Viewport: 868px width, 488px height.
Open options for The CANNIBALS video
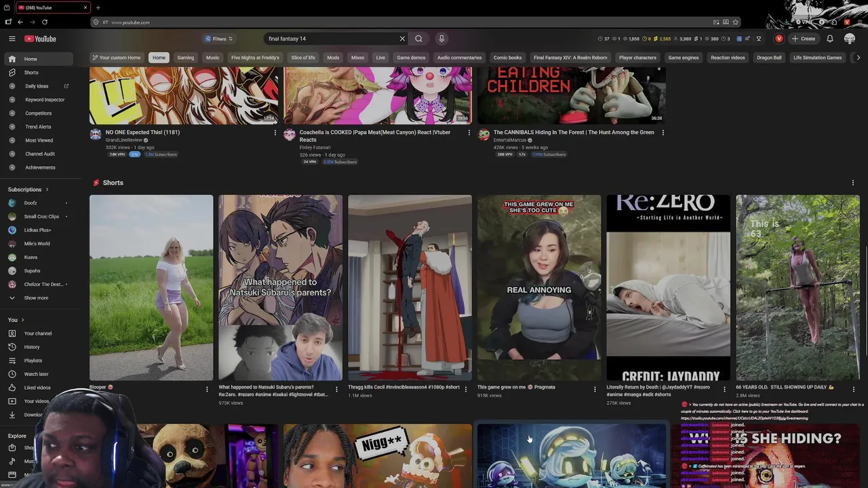point(663,133)
